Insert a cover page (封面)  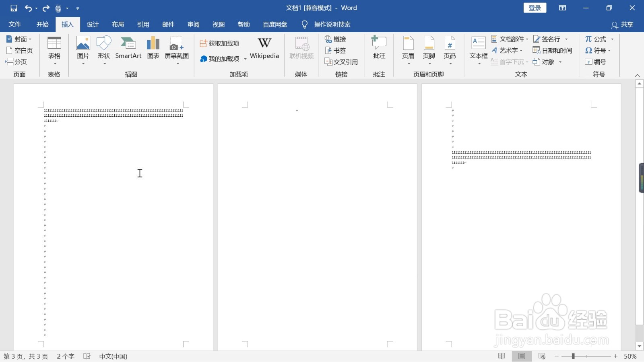click(x=19, y=39)
